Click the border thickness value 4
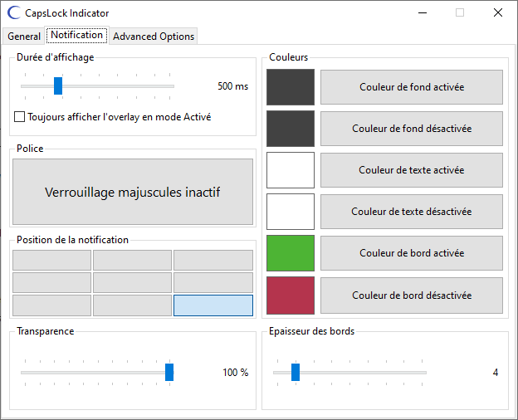The width and height of the screenshot is (518, 420). tap(496, 373)
